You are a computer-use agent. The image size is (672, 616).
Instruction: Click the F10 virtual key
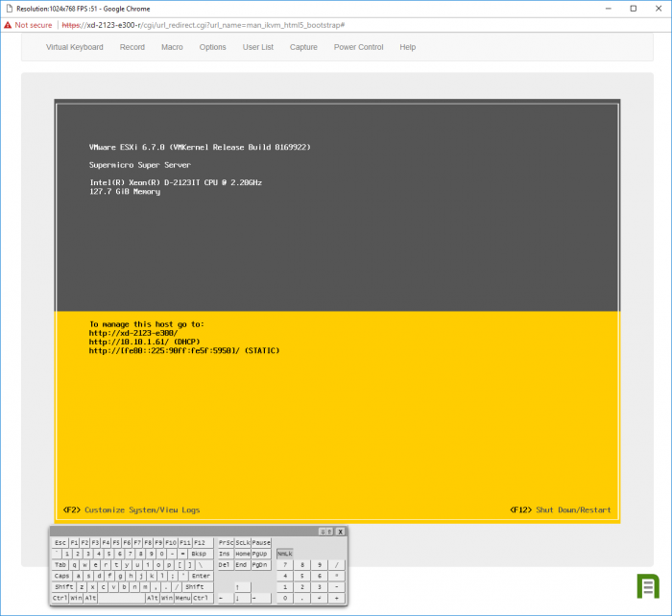coord(171,543)
